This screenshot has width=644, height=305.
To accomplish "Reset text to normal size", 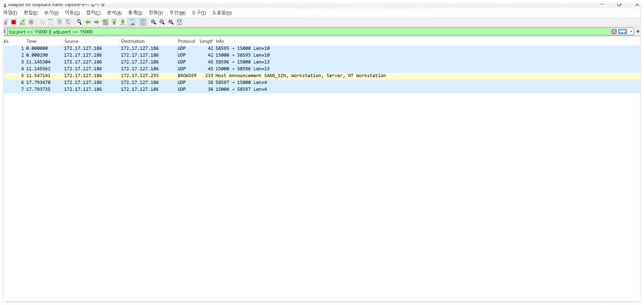I will click(171, 22).
